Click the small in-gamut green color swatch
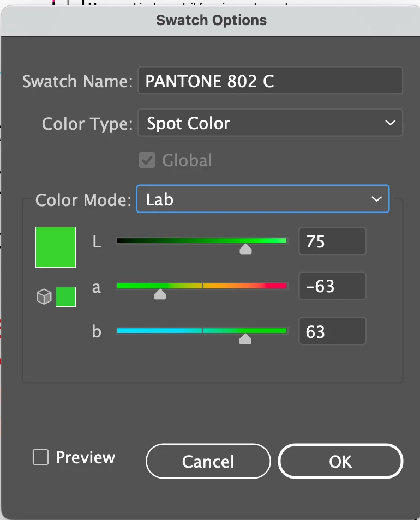This screenshot has height=520, width=420. click(x=65, y=297)
